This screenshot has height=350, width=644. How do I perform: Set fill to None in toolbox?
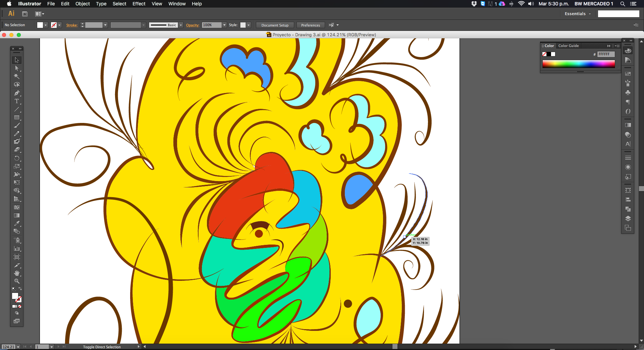[x=20, y=306]
